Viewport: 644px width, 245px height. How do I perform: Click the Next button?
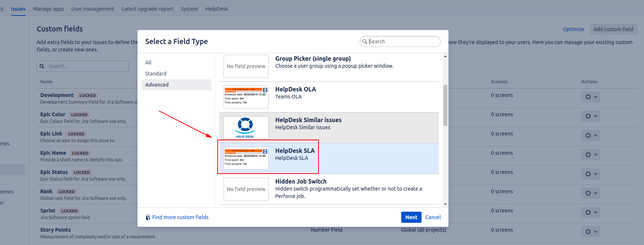(411, 217)
